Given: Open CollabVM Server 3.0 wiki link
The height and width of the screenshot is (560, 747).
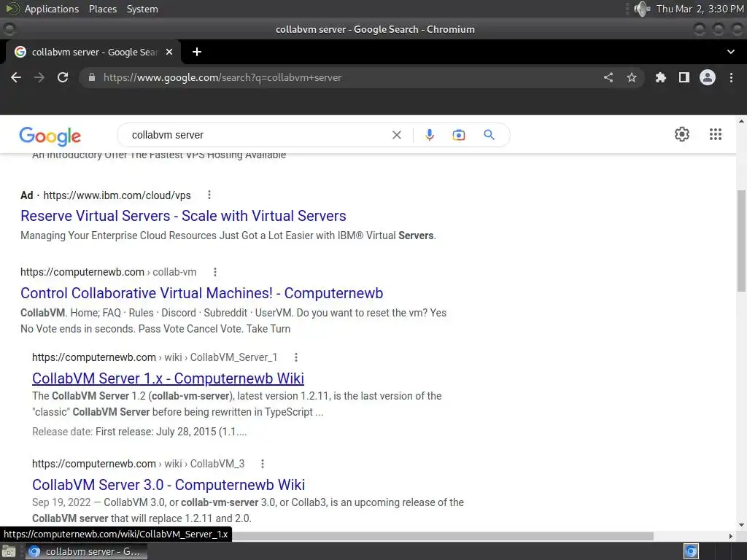Looking at the screenshot, I should point(169,485).
